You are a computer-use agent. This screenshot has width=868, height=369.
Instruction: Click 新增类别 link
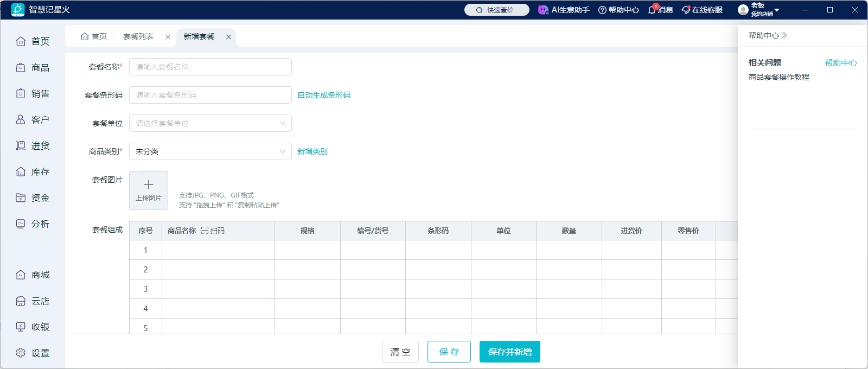(312, 151)
